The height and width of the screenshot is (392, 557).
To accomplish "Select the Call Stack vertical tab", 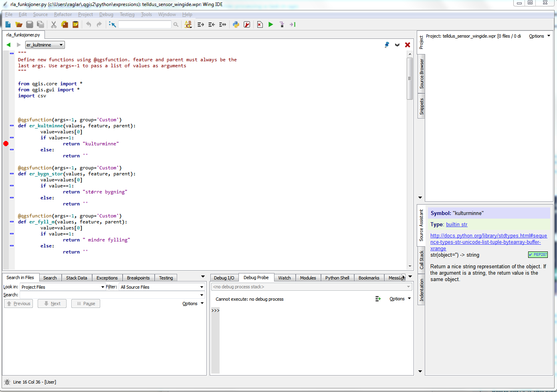I will click(421, 259).
